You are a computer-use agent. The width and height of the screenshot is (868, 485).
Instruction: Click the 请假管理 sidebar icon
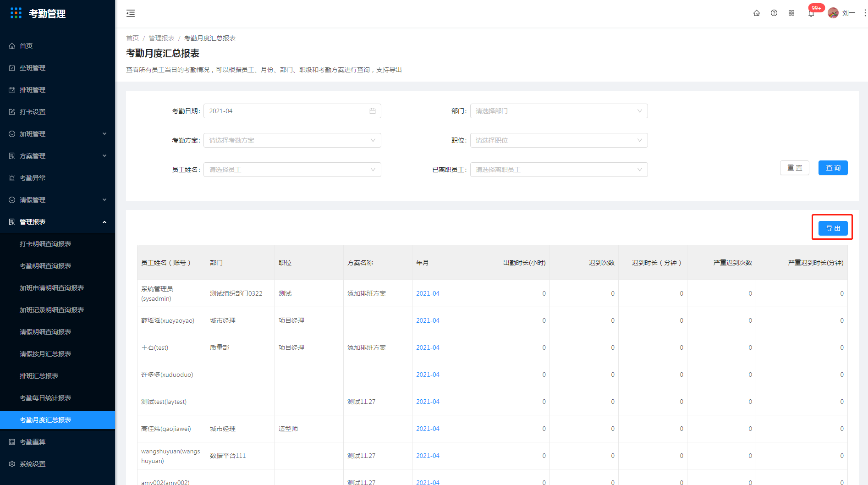[12, 200]
